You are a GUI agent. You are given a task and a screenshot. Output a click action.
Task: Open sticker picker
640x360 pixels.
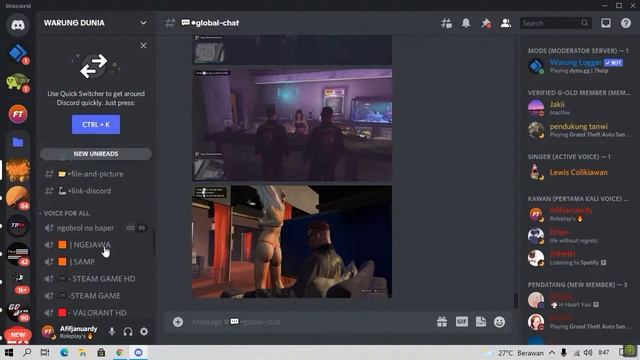[x=481, y=322]
